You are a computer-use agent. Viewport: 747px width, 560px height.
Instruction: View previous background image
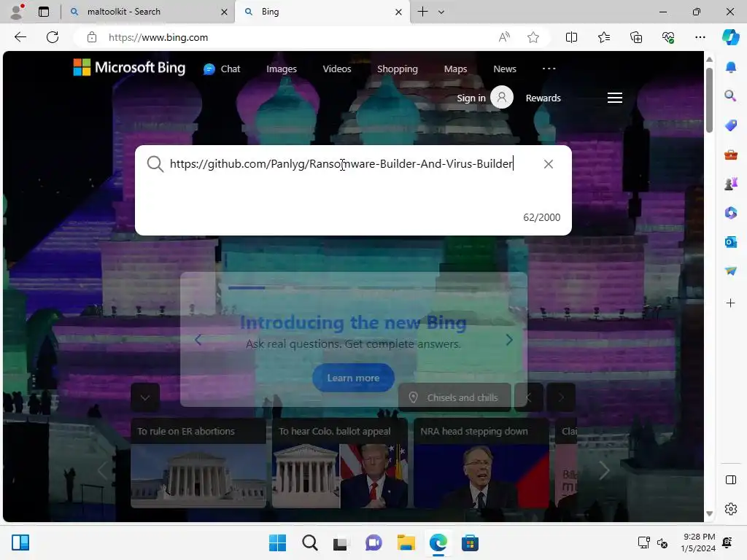tap(529, 397)
